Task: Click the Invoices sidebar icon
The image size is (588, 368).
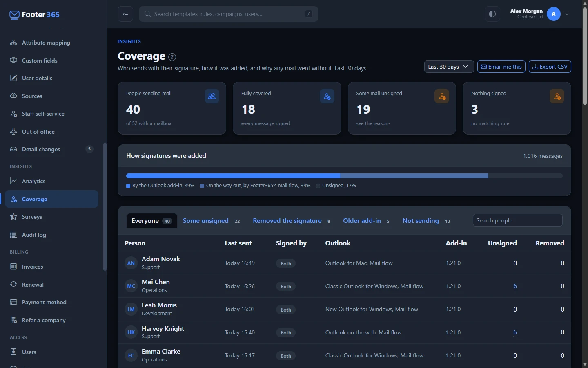Action: tap(13, 267)
